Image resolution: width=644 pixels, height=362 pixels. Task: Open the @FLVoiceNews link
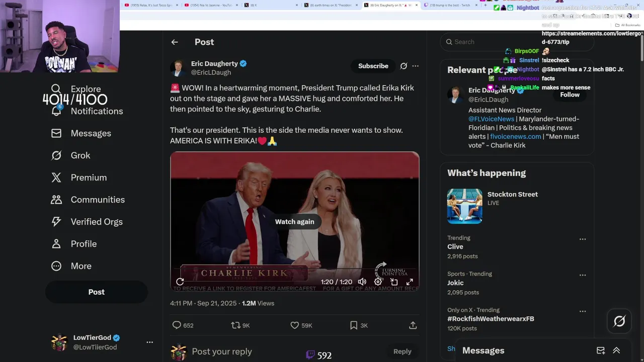(x=492, y=119)
